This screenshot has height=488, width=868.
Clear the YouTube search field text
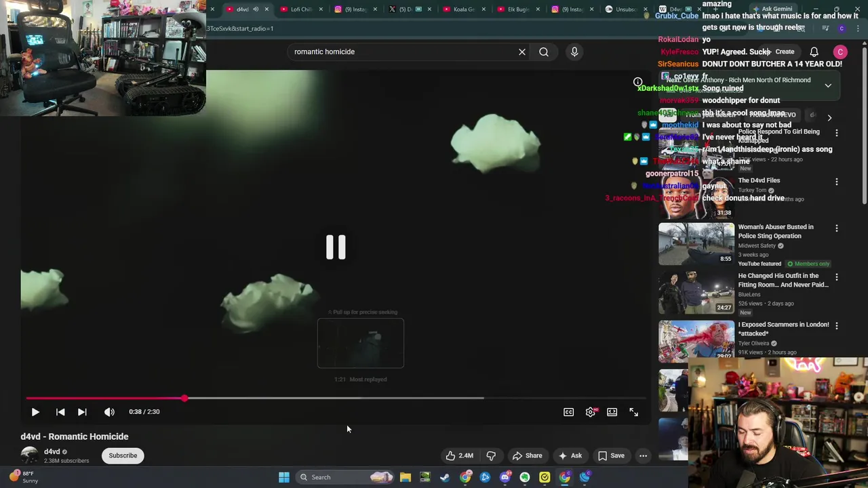(522, 52)
